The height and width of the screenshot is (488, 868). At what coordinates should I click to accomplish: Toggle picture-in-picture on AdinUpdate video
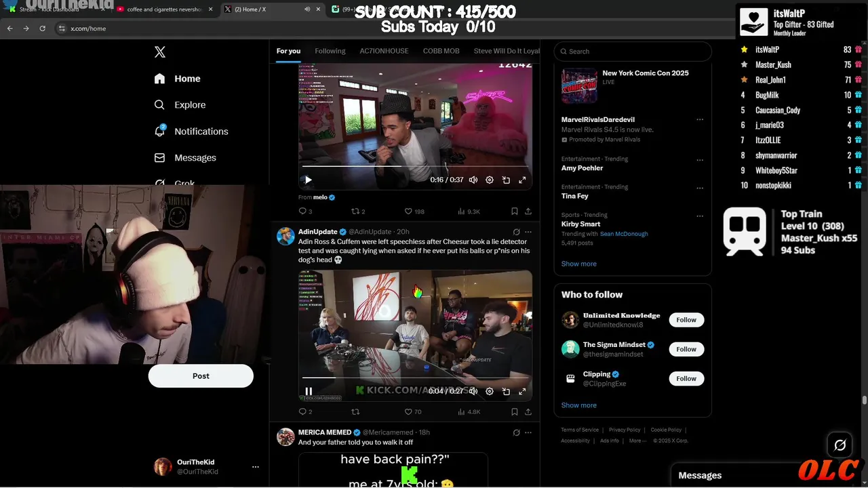tap(506, 391)
